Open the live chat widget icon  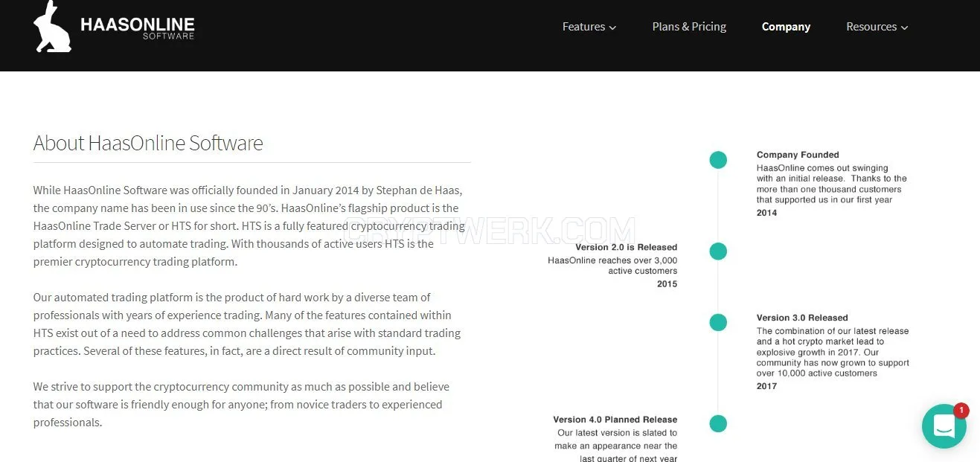point(944,426)
